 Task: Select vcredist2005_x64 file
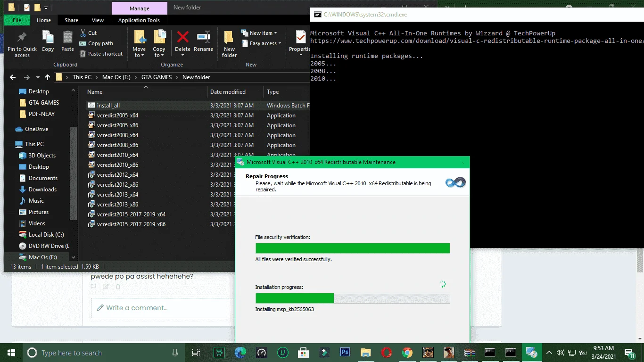point(117,115)
